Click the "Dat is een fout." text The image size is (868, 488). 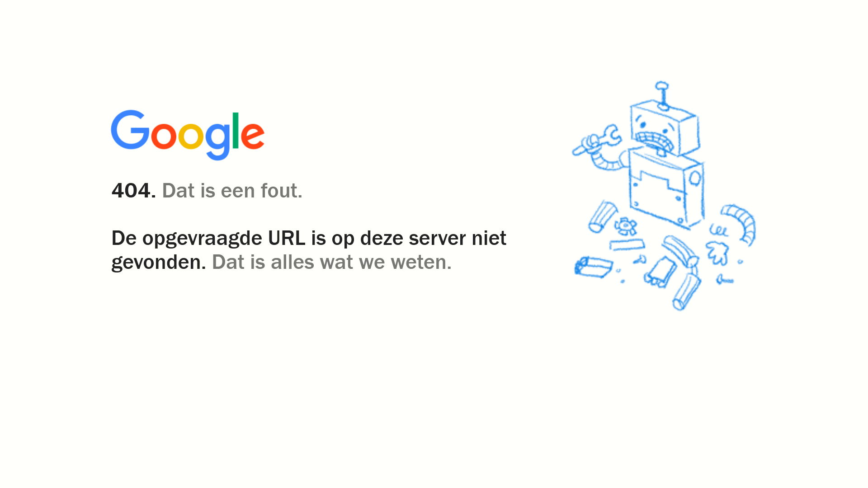pyautogui.click(x=232, y=191)
